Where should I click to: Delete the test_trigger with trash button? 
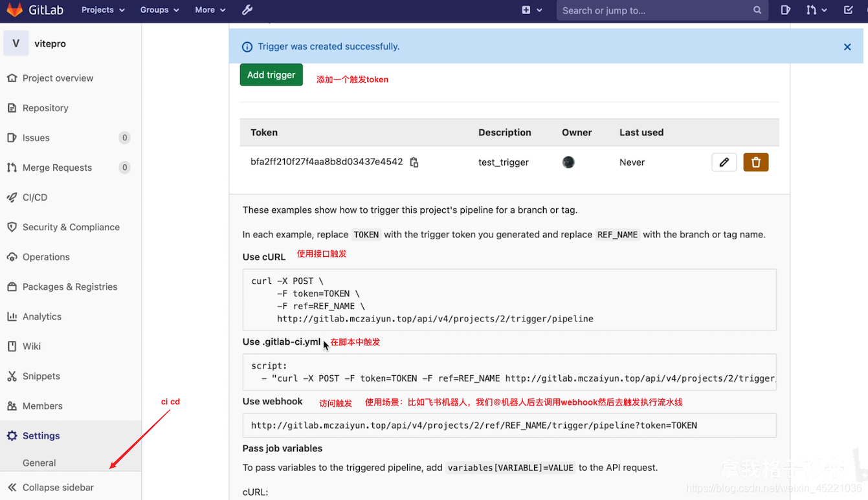(755, 162)
